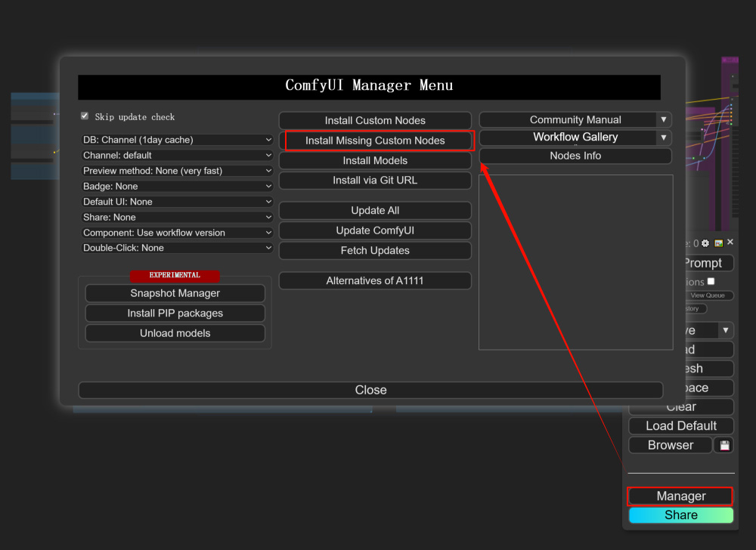Open the Share: None dropdown
The width and height of the screenshot is (756, 550).
[x=177, y=217]
